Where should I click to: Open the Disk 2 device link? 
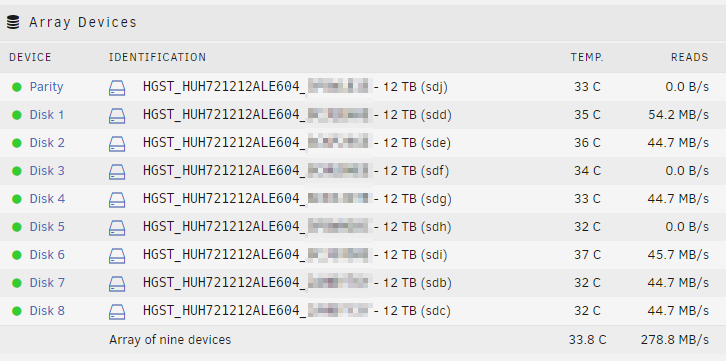47,143
